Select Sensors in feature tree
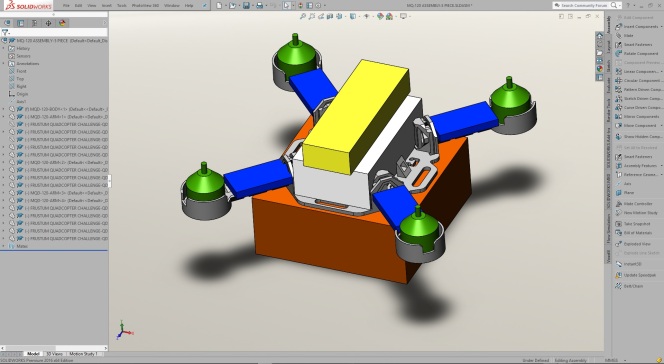Image resolution: width=664 pixels, height=364 pixels. pos(23,56)
